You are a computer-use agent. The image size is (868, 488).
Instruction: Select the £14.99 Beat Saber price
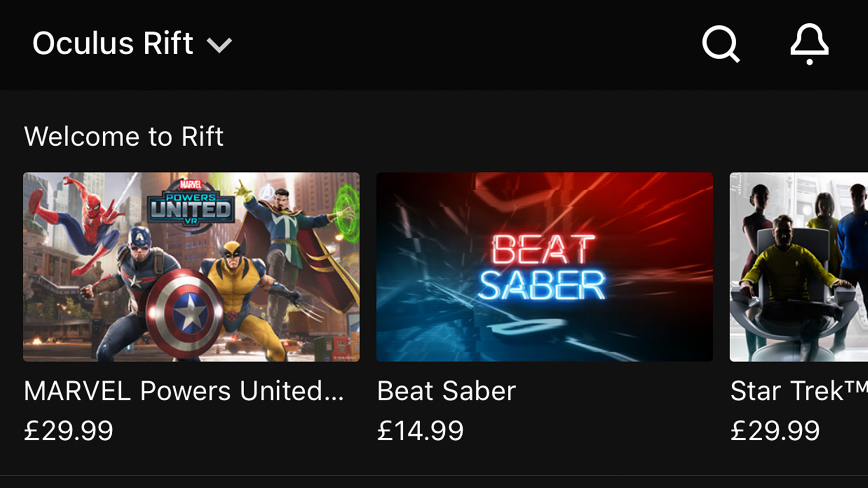point(420,431)
